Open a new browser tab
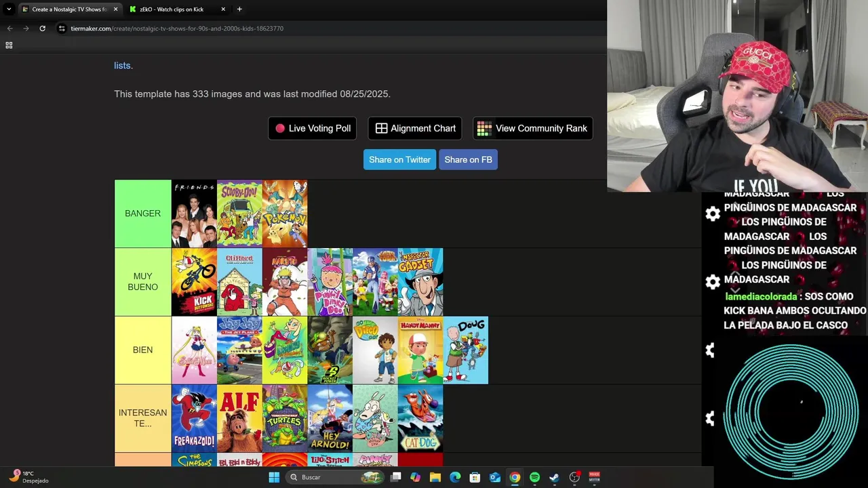The height and width of the screenshot is (488, 868). click(x=239, y=9)
